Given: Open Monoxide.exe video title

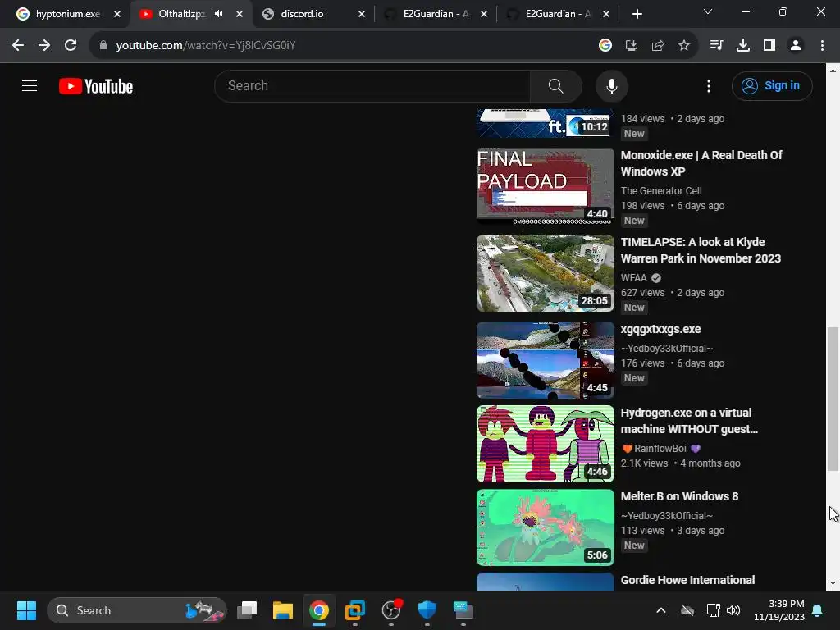Looking at the screenshot, I should (x=701, y=163).
